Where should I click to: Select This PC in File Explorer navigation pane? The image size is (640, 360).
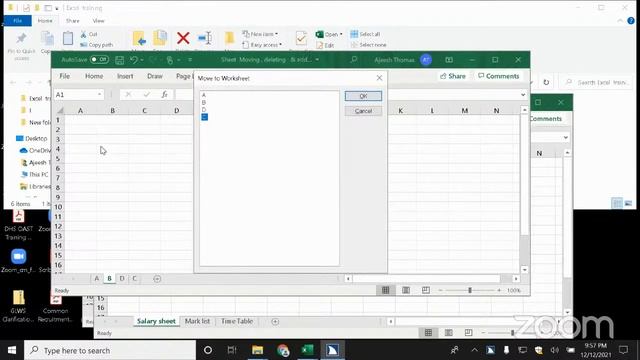[35, 174]
